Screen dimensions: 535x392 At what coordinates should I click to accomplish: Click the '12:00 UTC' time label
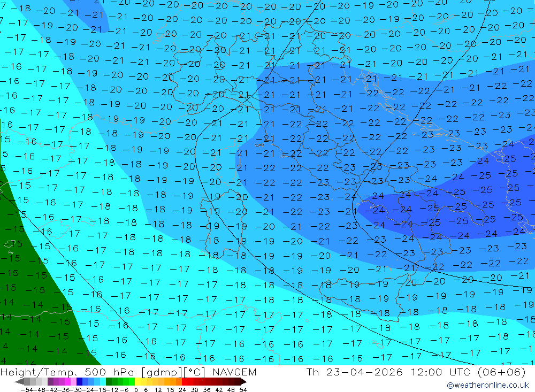441,372
